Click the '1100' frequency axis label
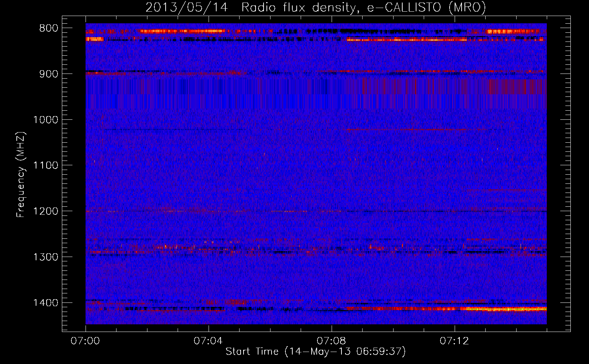 click(x=46, y=166)
